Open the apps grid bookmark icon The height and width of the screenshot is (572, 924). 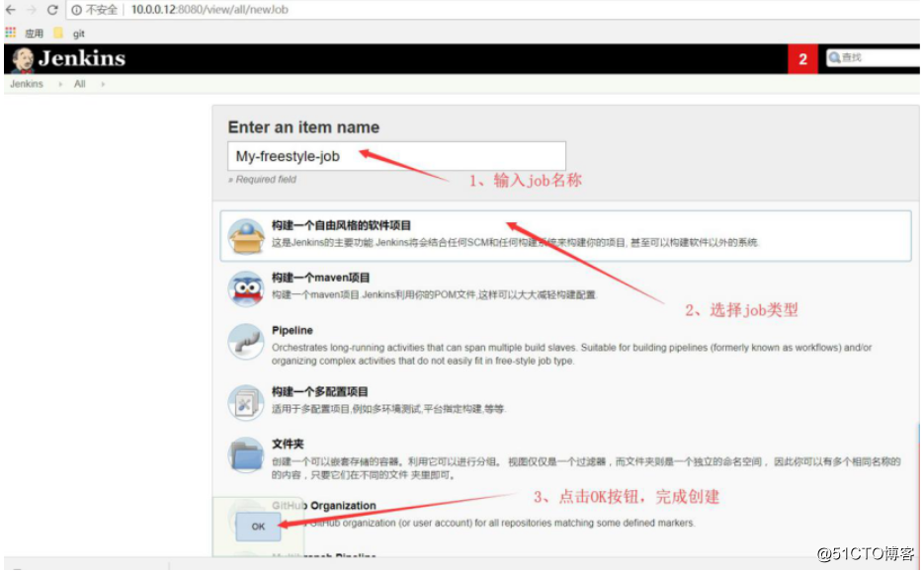[x=11, y=33]
